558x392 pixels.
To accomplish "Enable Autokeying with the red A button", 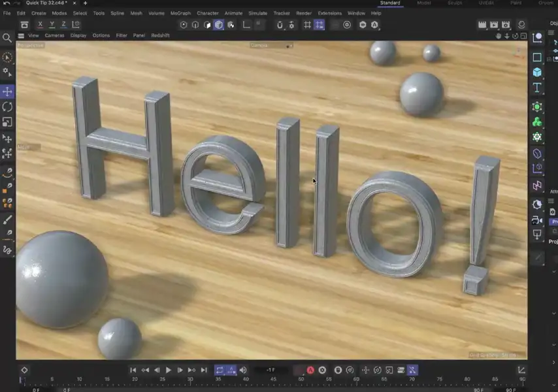I will (x=310, y=370).
